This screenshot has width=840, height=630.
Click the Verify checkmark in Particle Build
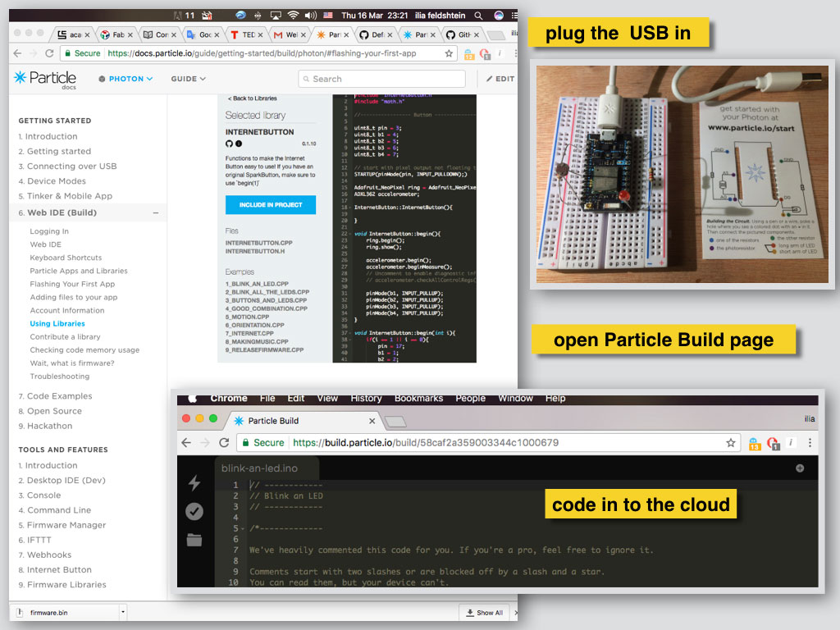point(194,512)
